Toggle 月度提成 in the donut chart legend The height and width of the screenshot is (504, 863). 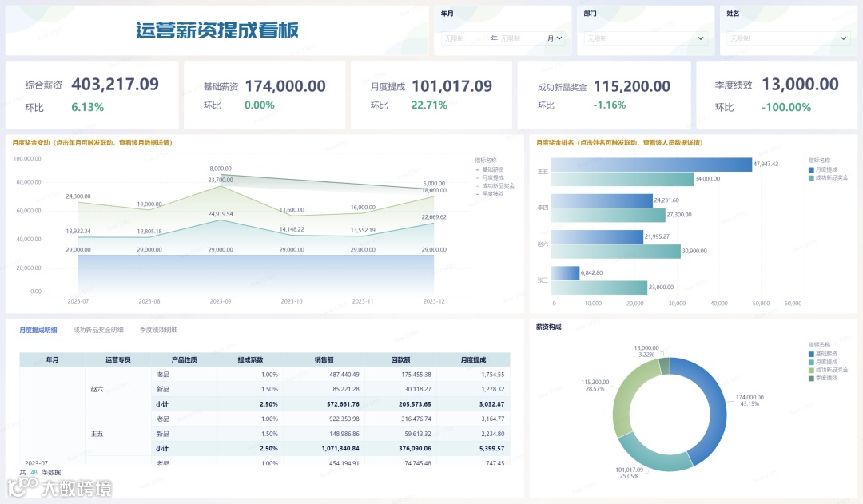tap(823, 362)
